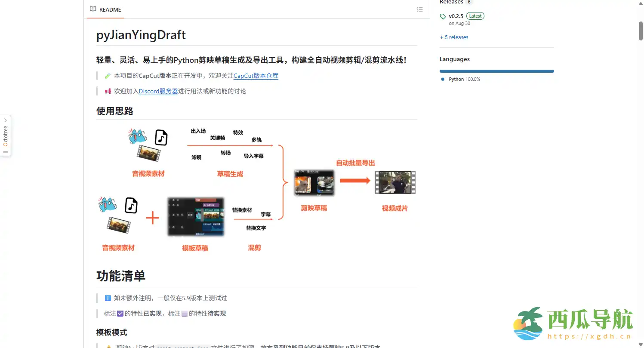Click the purple checked box emoji
Screen dimensions: 644x348
pyautogui.click(x=120, y=314)
